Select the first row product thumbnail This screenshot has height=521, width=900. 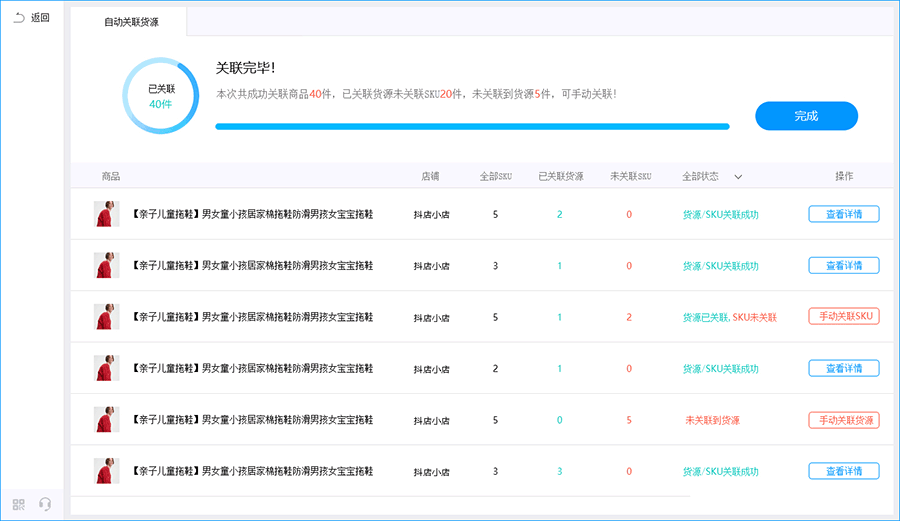[x=106, y=214]
